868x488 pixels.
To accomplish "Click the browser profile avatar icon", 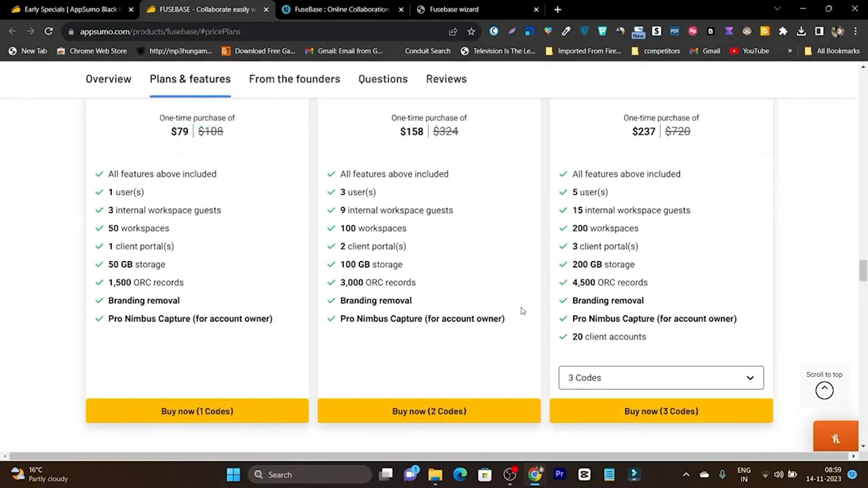I will (x=837, y=31).
